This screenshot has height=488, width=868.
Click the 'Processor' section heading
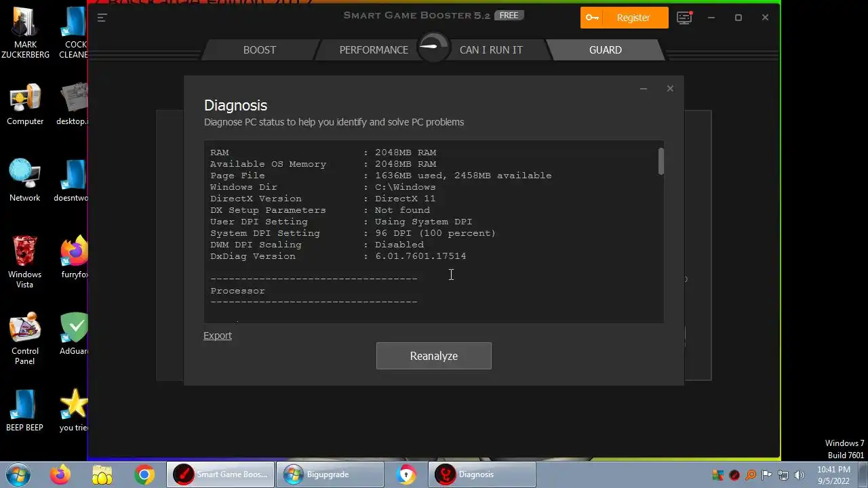tap(237, 291)
